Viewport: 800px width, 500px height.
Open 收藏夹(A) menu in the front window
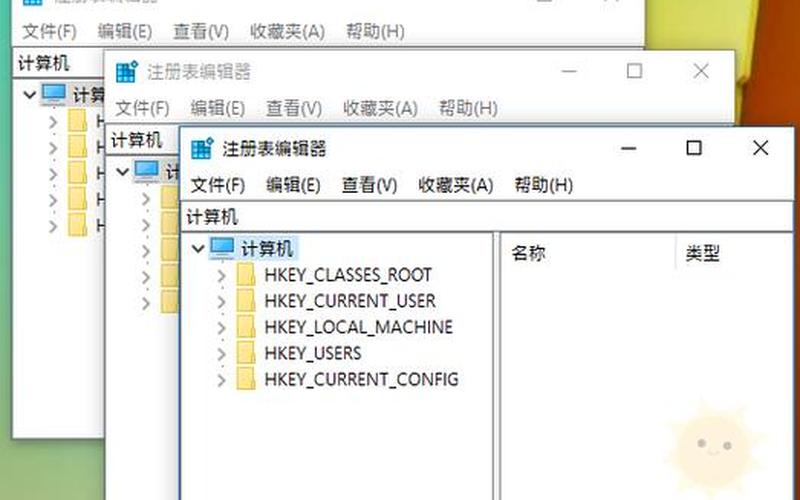(x=456, y=185)
